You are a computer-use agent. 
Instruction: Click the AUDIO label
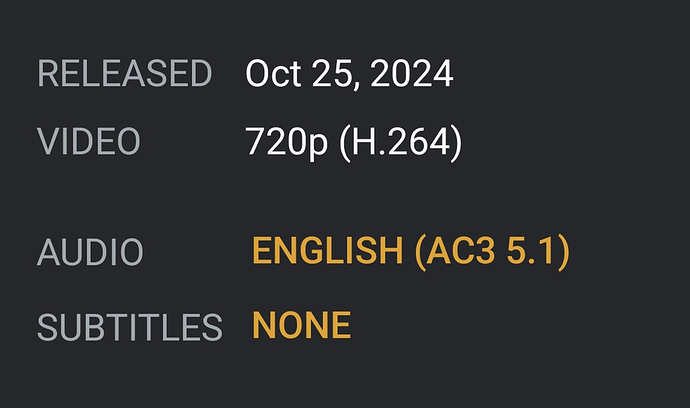point(90,252)
